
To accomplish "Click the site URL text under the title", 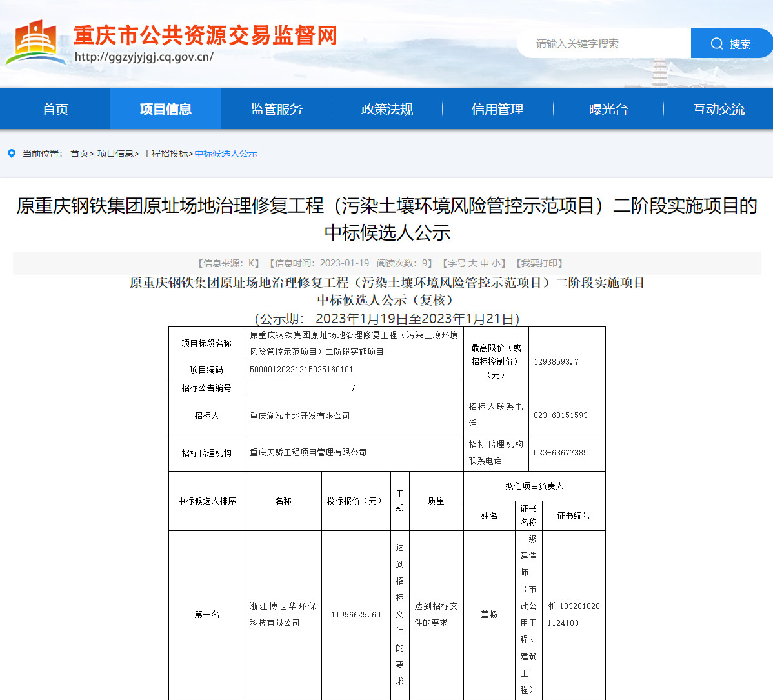I will click(144, 57).
